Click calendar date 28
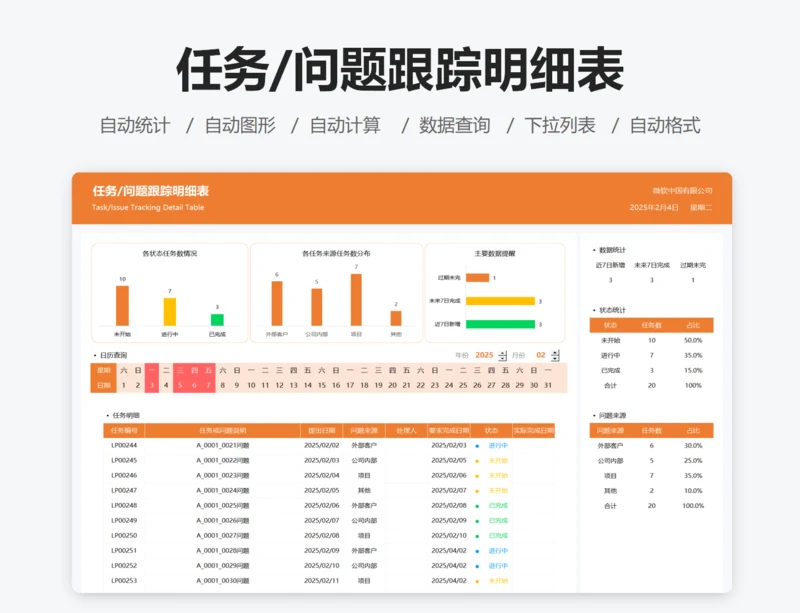The image size is (800, 613). click(506, 385)
